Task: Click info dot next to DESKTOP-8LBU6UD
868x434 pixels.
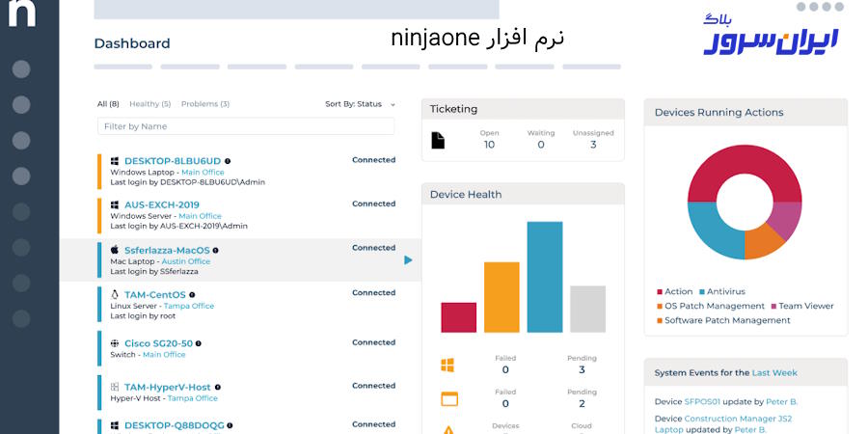Action: [x=228, y=161]
